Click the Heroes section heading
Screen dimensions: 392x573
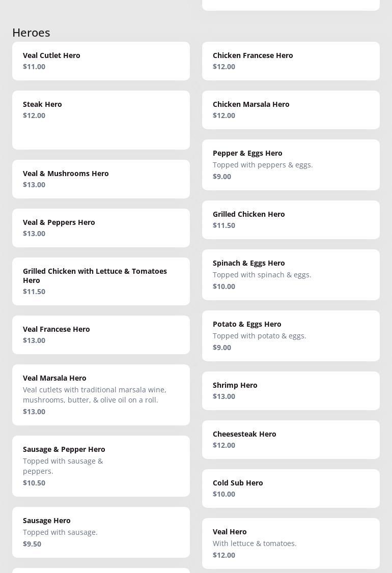(31, 33)
